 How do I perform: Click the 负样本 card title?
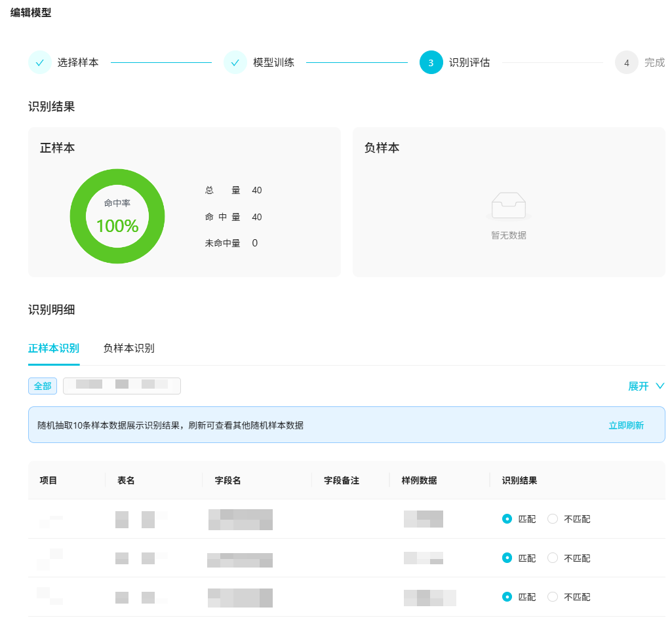pos(382,147)
